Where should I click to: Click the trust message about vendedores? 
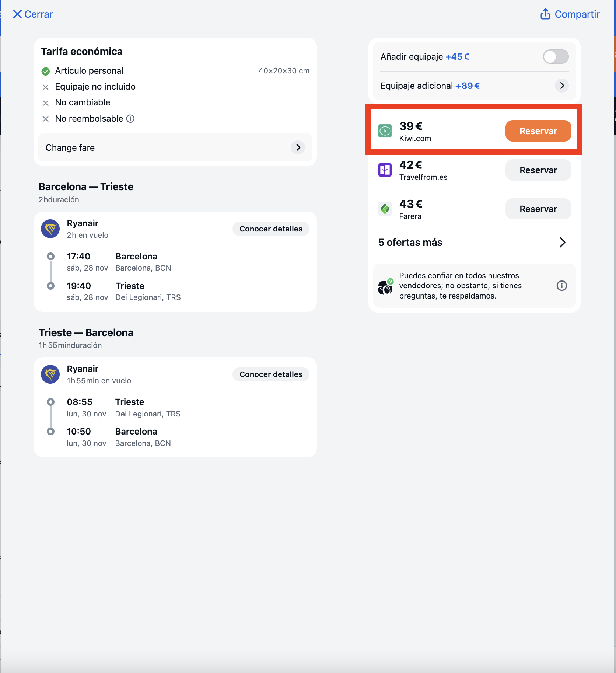[461, 286]
